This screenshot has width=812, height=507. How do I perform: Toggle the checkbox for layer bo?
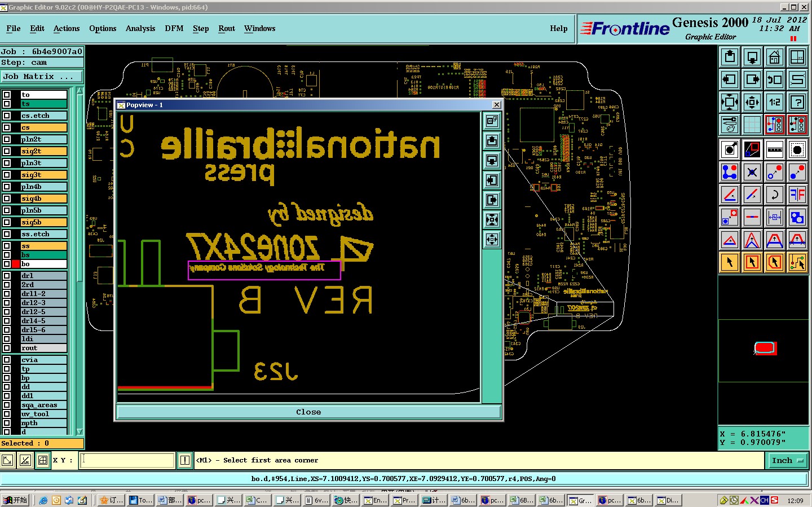click(7, 264)
